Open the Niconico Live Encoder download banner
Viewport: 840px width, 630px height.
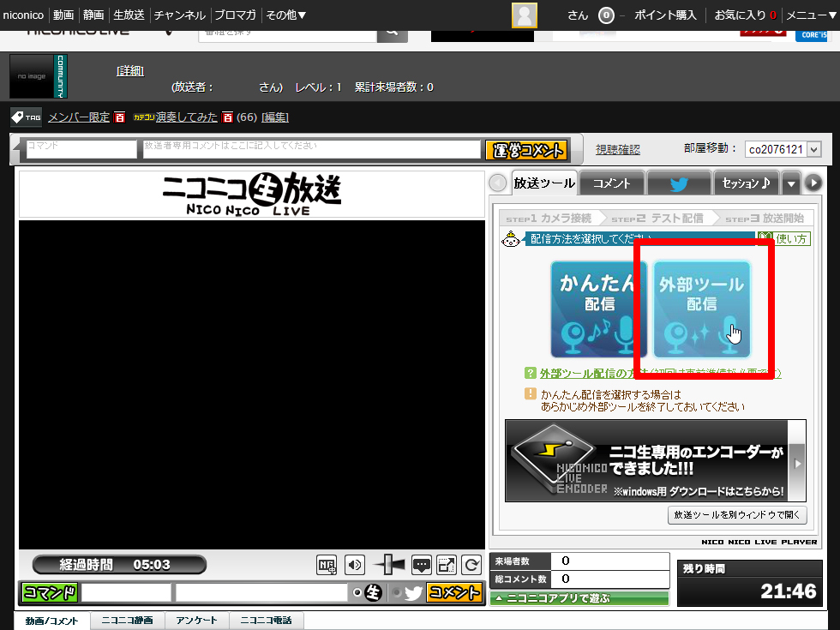646,461
